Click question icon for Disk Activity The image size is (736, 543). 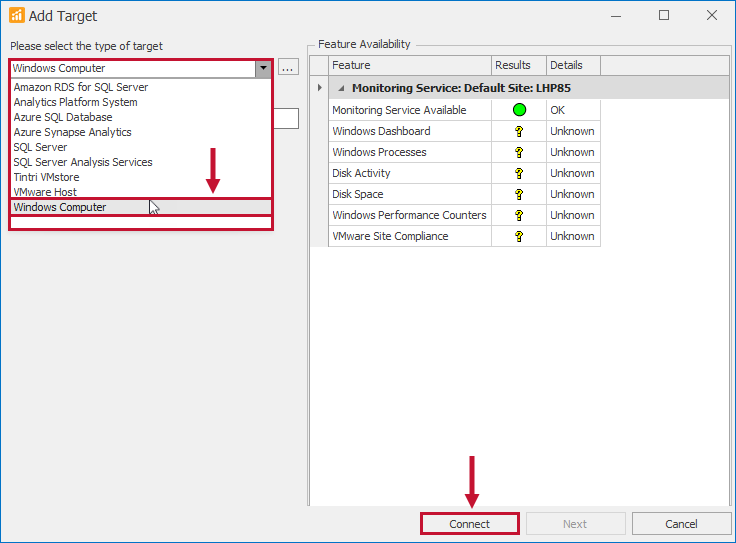519,174
